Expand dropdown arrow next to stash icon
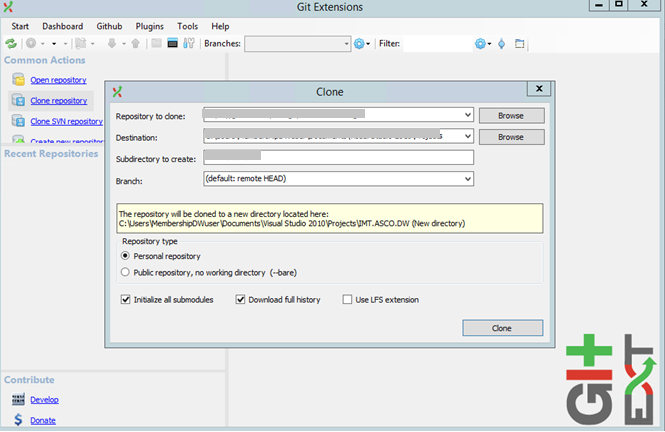Viewport: 665px width, 432px height. [92, 44]
